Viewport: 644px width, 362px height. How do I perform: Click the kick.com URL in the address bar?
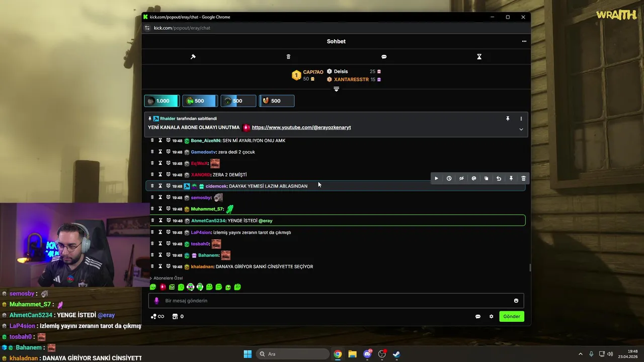182,28
